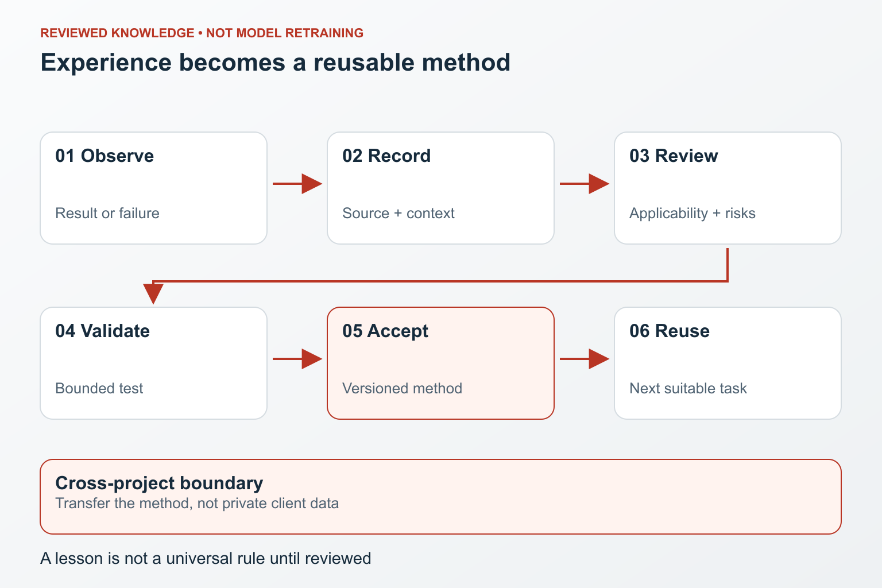Click the 'Source + context' text
The height and width of the screenshot is (588, 882).
(399, 213)
